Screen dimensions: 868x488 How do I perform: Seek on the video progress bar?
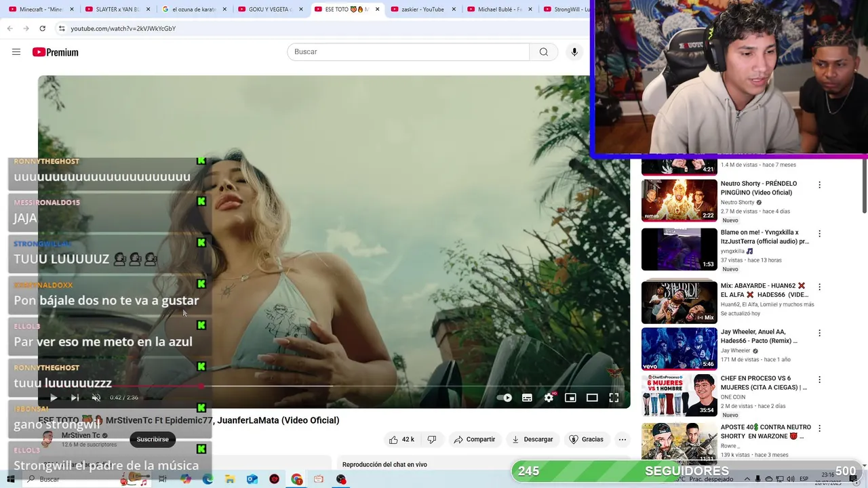coord(334,386)
